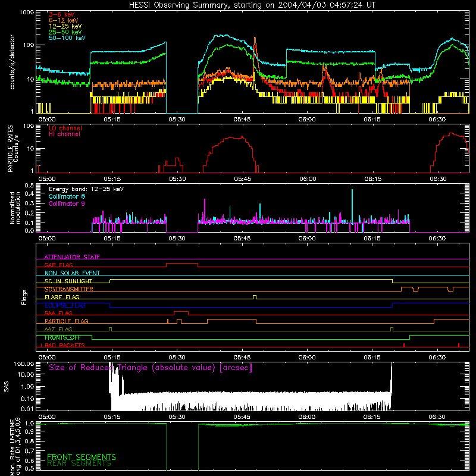Click the '06:15' time label under modulation plot
Screen dimensions: 476x476
372,239
